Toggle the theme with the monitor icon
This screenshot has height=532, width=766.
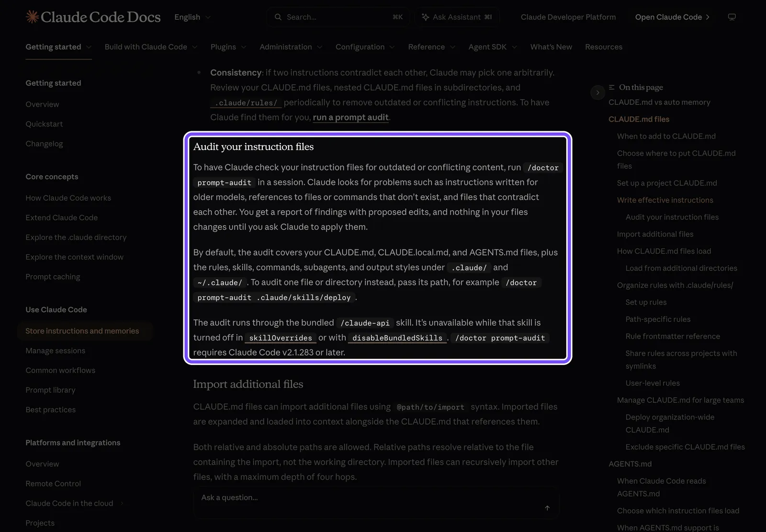732,17
